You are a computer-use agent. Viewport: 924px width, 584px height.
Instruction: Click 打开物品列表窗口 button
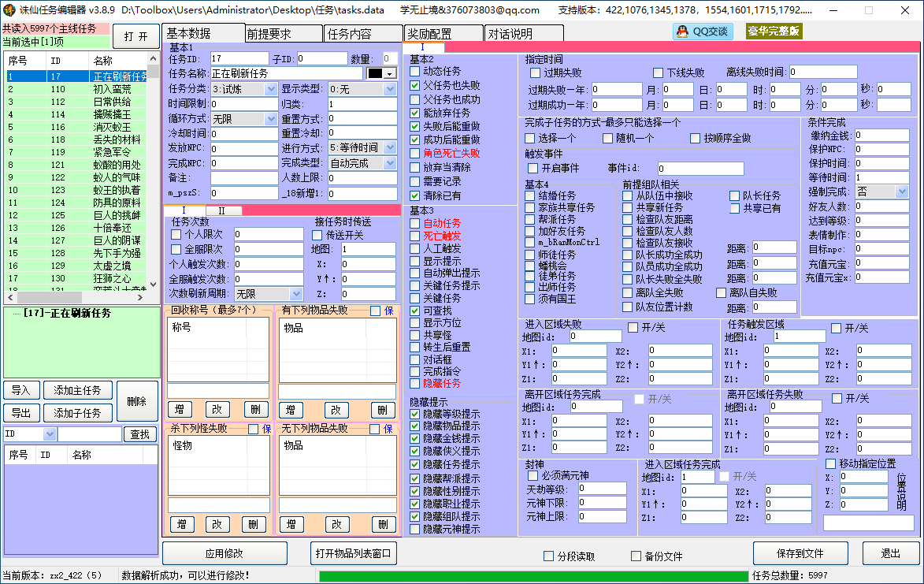pos(354,553)
